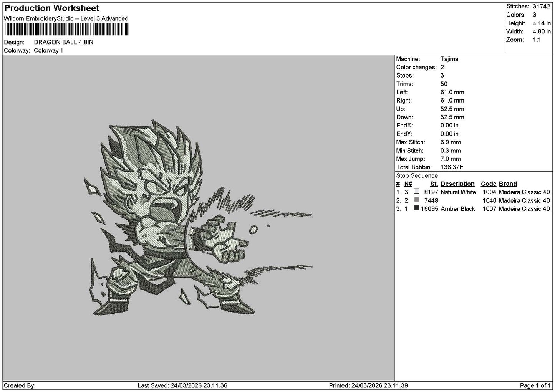Click the Amber Black color swatch

coord(417,208)
